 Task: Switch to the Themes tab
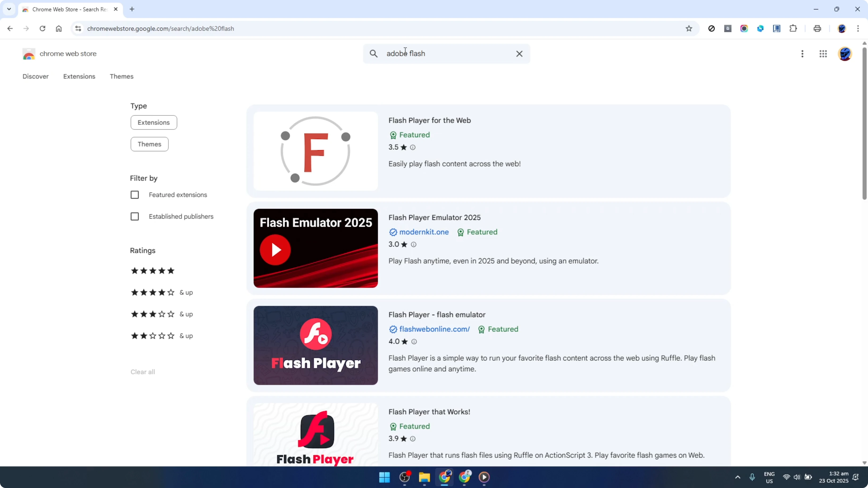point(122,76)
